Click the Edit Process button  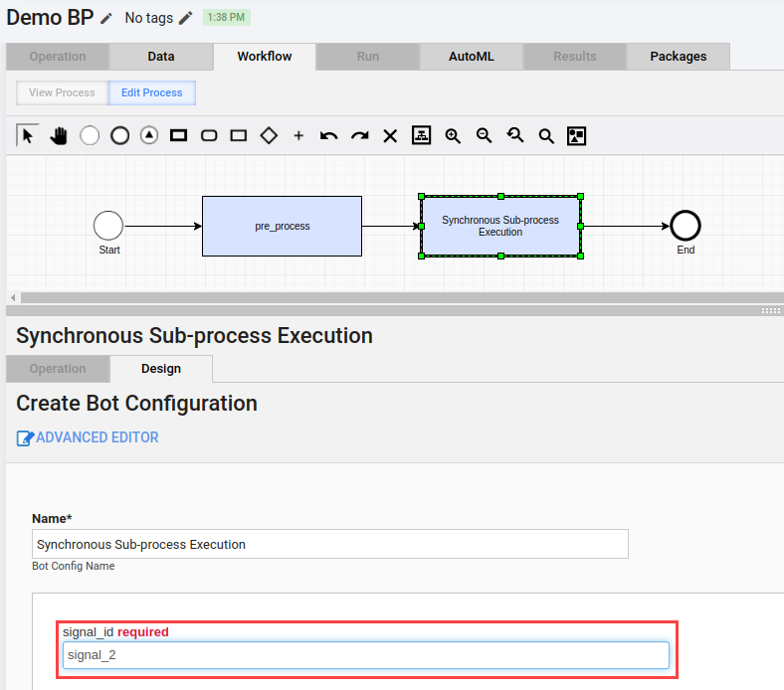tap(152, 92)
